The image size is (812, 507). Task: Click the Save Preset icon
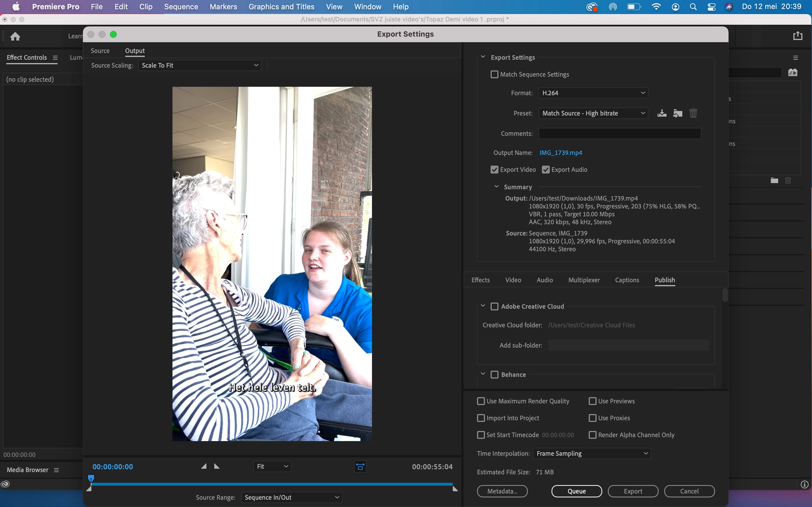[662, 113]
